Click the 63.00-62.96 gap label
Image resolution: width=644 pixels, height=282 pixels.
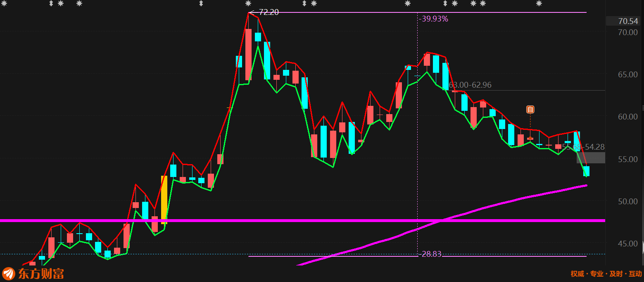(470, 85)
